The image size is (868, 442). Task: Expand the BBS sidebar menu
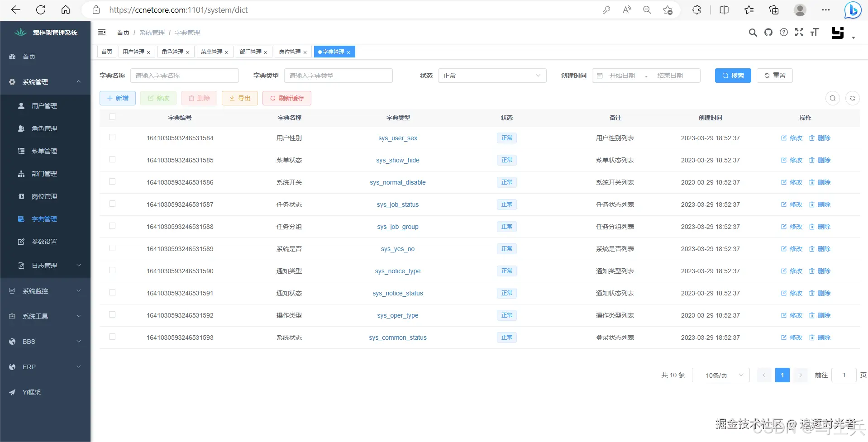[45, 342]
